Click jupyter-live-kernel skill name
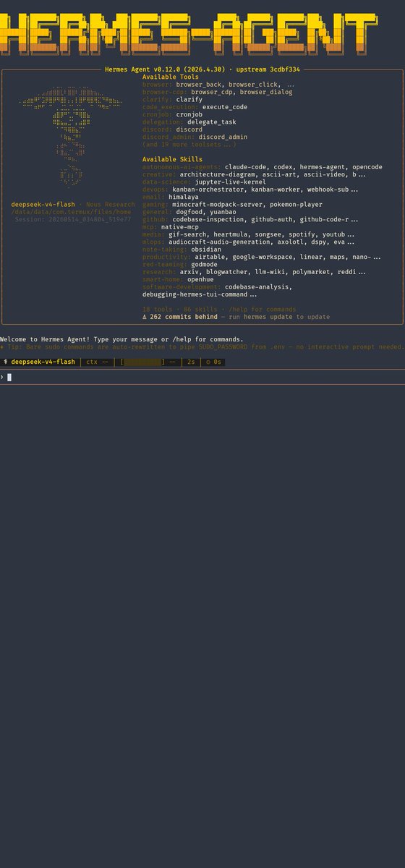This screenshot has height=868, width=405. click(231, 182)
